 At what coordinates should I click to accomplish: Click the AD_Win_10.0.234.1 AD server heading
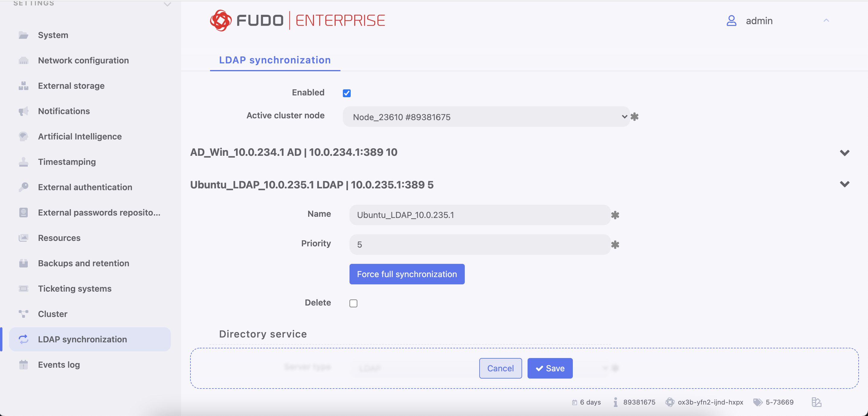point(293,152)
